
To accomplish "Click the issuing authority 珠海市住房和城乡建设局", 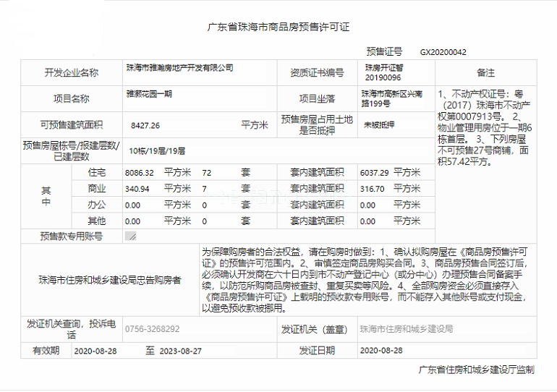I will coord(406,328).
